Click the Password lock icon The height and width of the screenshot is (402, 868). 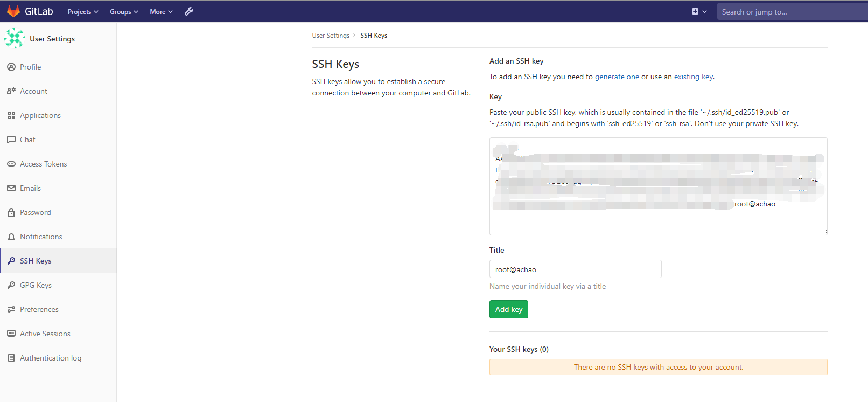(11, 212)
